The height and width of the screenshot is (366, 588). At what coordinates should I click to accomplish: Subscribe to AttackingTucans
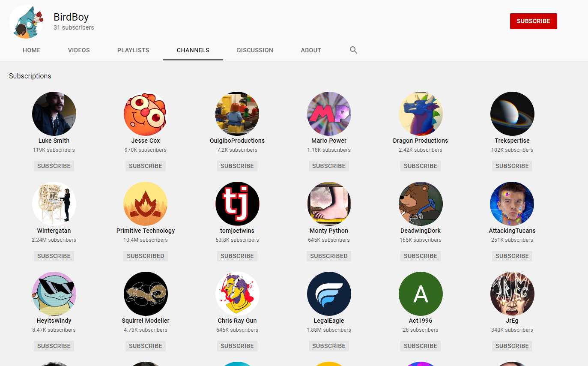pos(512,256)
